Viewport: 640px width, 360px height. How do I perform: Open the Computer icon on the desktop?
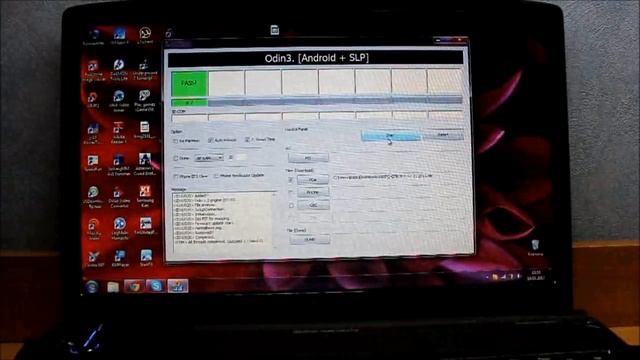coord(93,37)
